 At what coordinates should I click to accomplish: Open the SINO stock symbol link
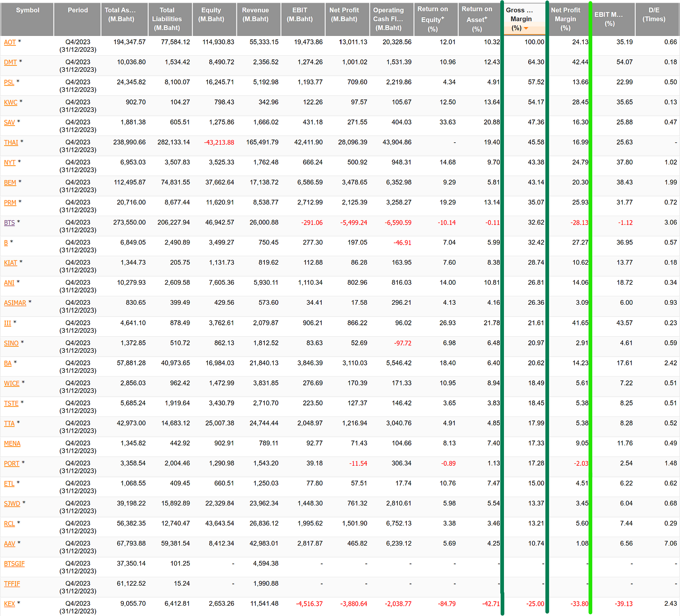pyautogui.click(x=11, y=343)
